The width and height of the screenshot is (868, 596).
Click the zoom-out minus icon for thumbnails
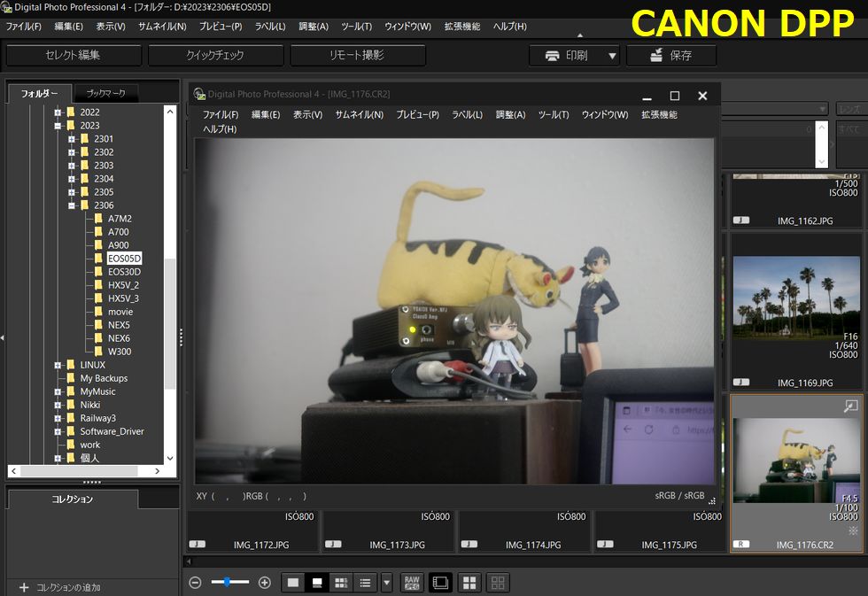195,583
